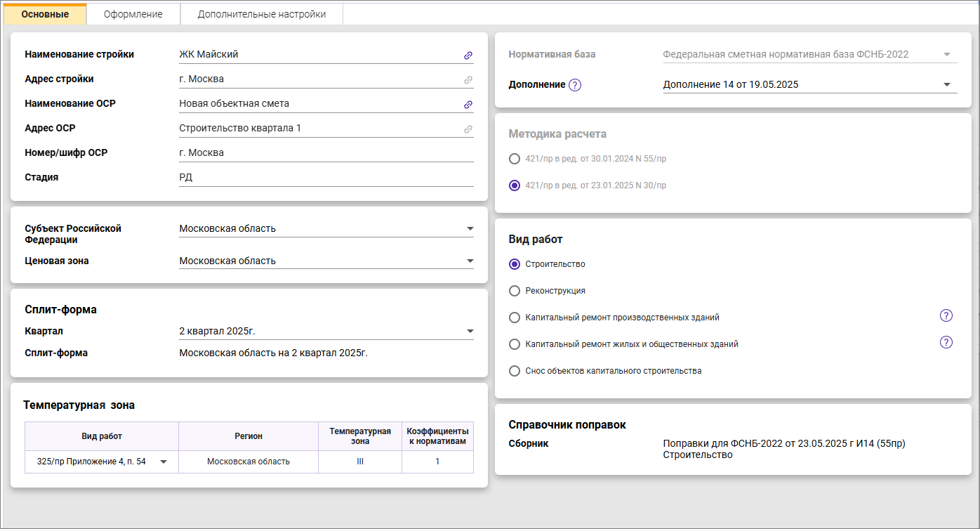This screenshot has width=980, height=529.
Task: Choose Снос объектов капитального строительства option
Action: pos(515,371)
